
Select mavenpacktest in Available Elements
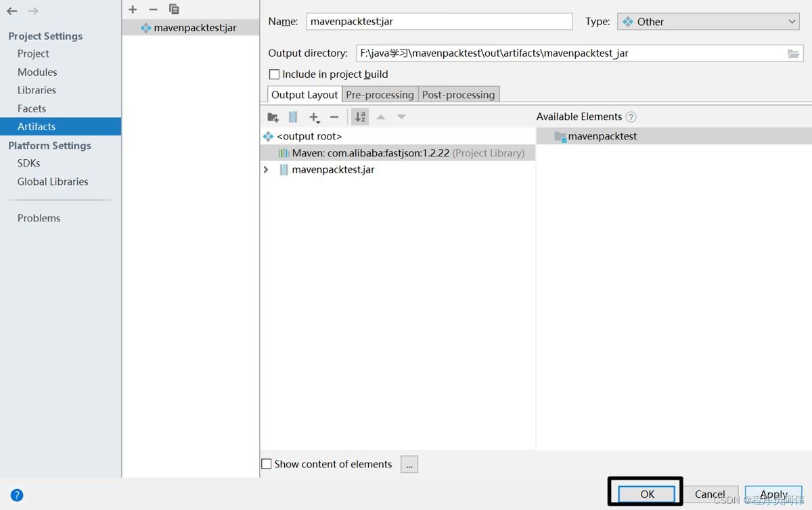pos(674,136)
